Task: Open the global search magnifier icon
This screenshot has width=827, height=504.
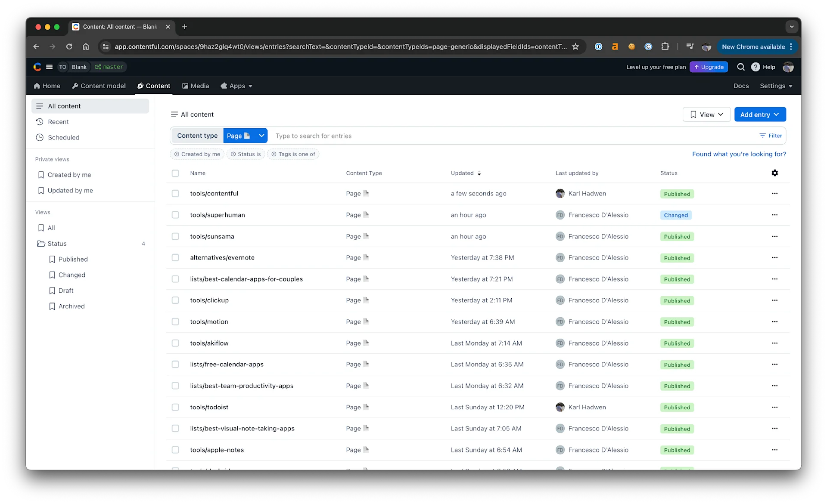Action: [740, 67]
